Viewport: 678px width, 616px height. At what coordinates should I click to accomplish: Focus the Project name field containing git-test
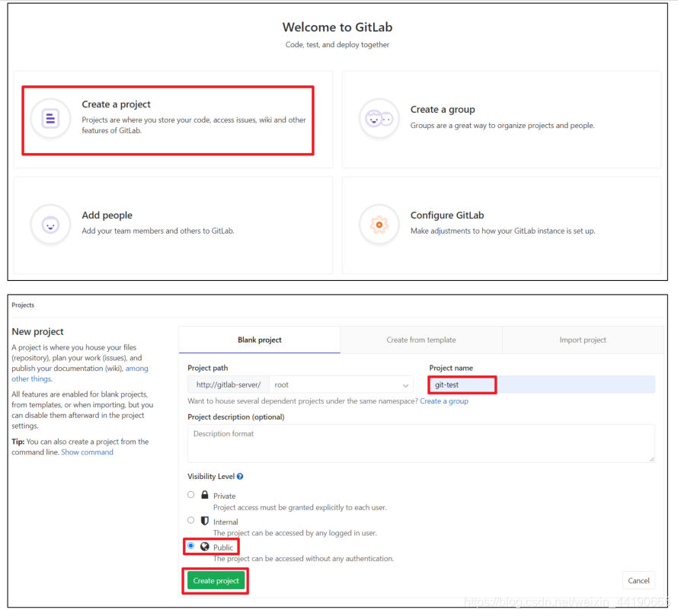click(x=542, y=385)
